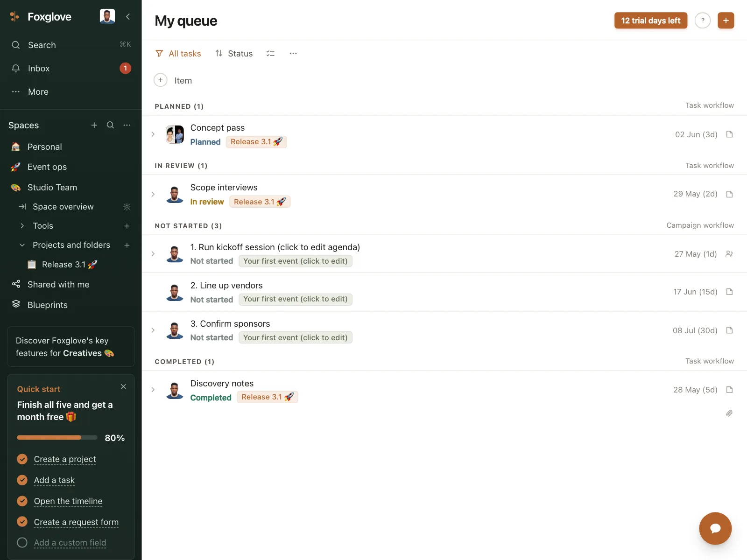The width and height of the screenshot is (747, 560).
Task: Open the Release 3.1 tag on Concept pass
Action: coord(256,142)
